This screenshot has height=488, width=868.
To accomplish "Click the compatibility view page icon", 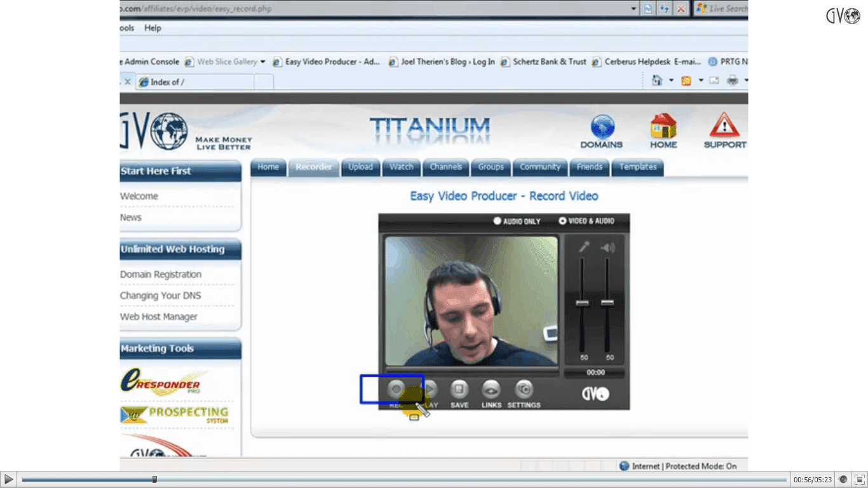I will (648, 9).
